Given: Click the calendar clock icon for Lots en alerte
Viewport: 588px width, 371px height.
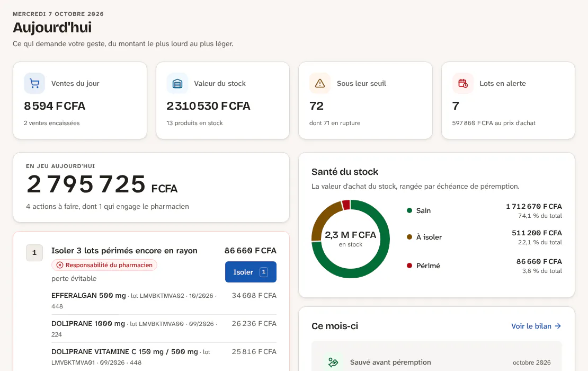Looking at the screenshot, I should (463, 83).
